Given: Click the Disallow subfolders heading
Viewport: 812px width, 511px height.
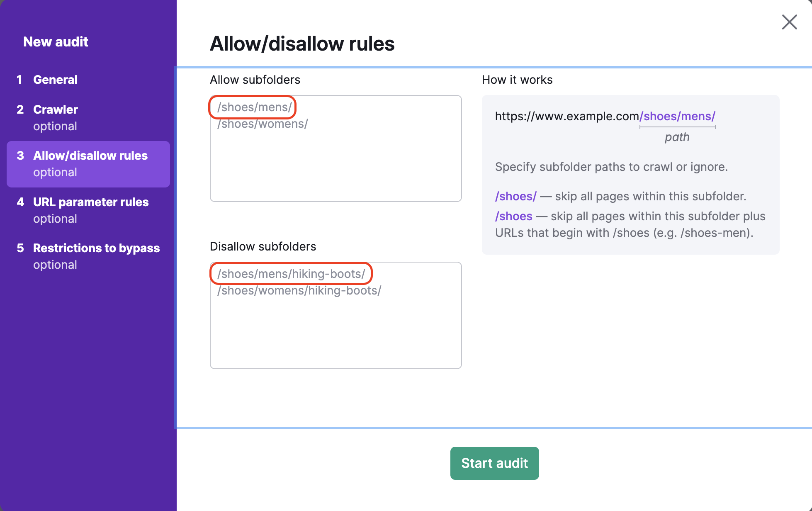Looking at the screenshot, I should coord(263,246).
